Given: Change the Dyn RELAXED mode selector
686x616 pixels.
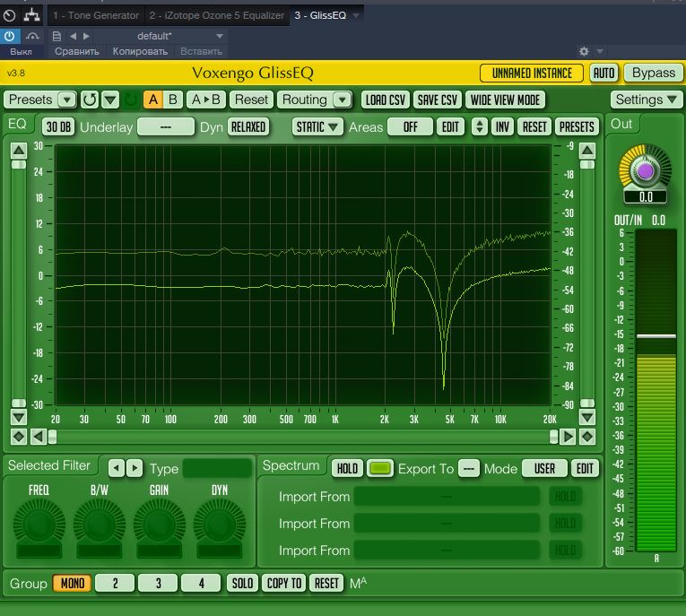Looking at the screenshot, I should point(248,126).
